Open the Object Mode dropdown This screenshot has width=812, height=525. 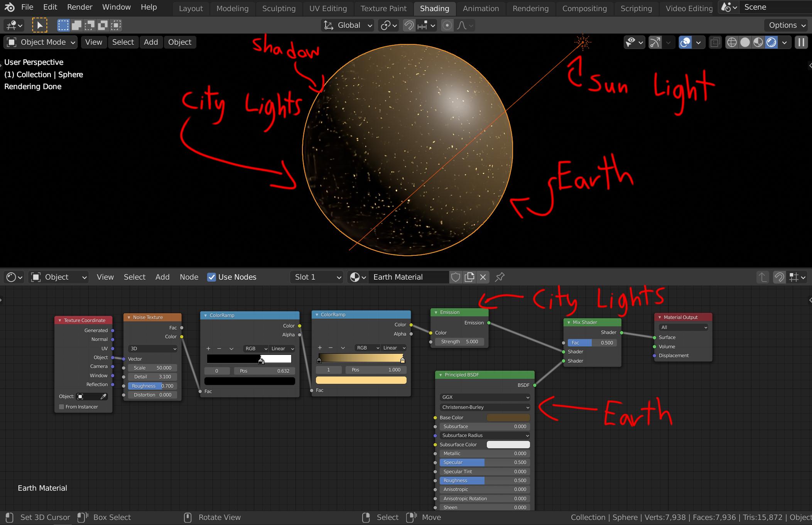click(x=40, y=42)
